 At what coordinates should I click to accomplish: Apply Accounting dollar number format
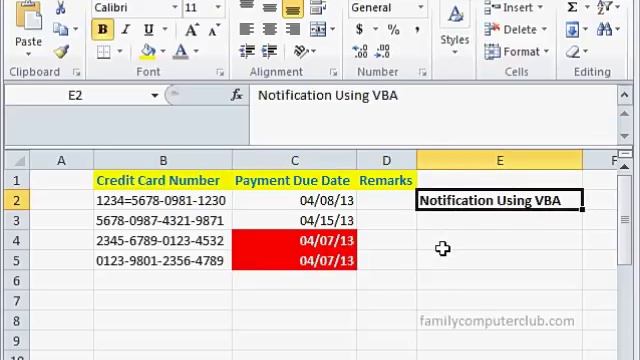[359, 29]
